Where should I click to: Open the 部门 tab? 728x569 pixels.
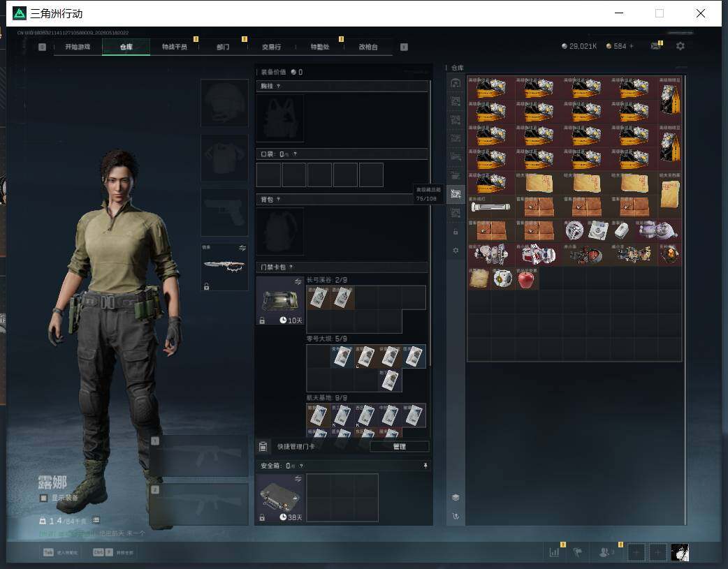point(223,47)
